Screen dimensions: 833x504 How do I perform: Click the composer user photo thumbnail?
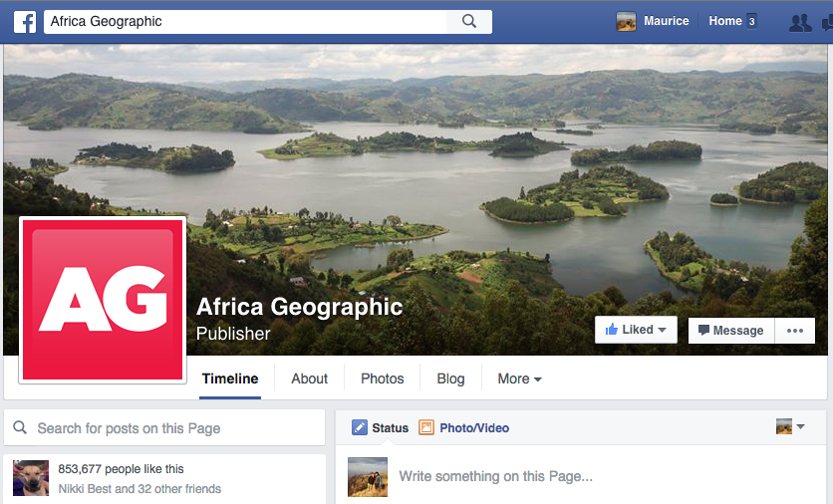click(x=367, y=477)
